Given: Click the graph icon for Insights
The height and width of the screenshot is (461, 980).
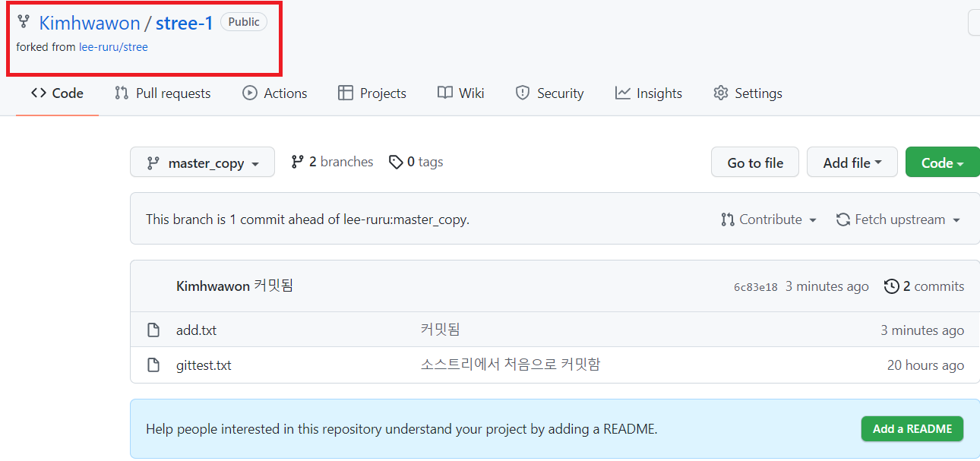Looking at the screenshot, I should pyautogui.click(x=623, y=93).
